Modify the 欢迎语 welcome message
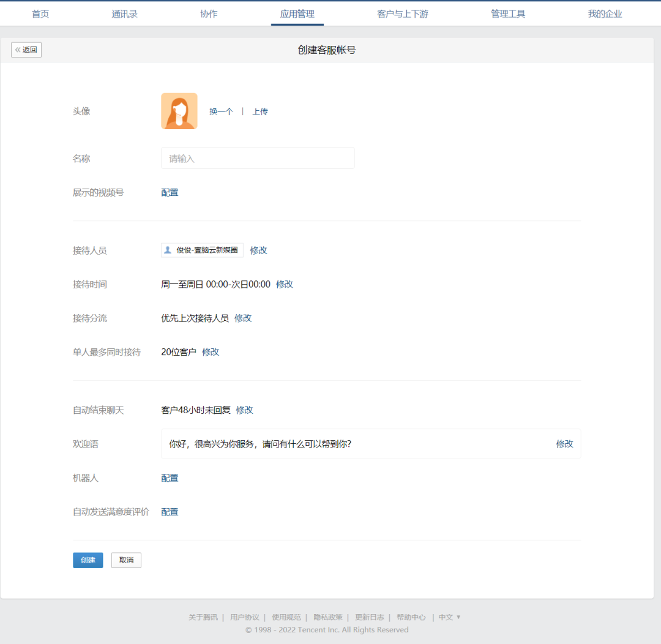Image resolution: width=661 pixels, height=644 pixels. [x=564, y=444]
